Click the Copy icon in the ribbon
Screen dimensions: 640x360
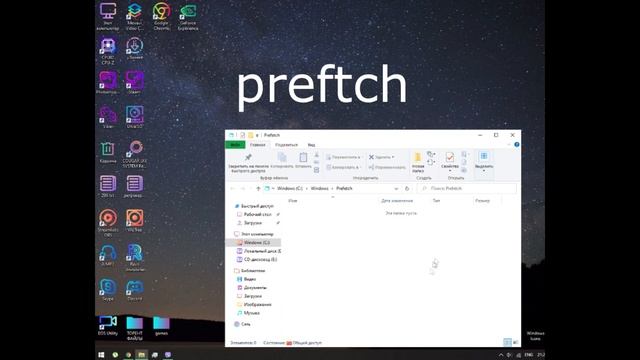(282, 157)
